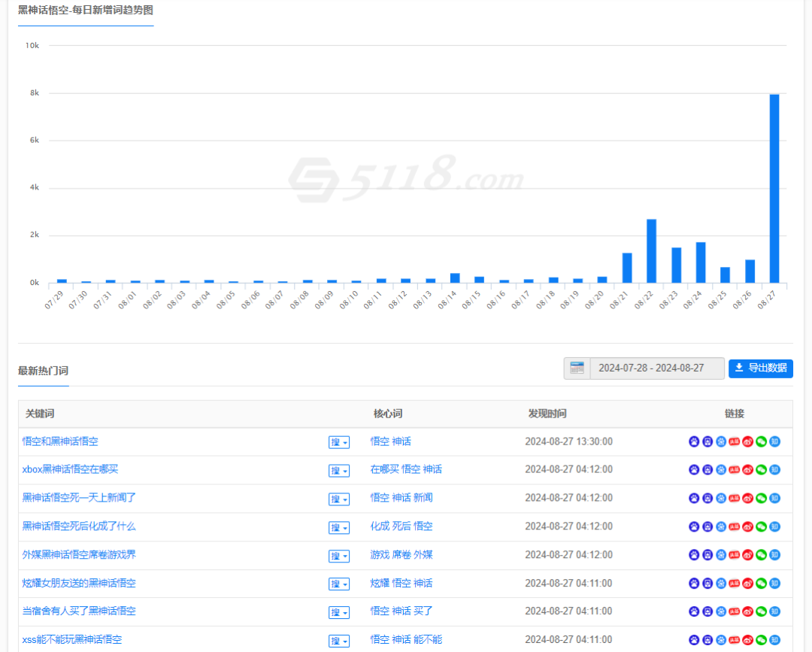Open keyword link 黑神话悟空死一天上新闻了
812x652 pixels.
click(79, 498)
